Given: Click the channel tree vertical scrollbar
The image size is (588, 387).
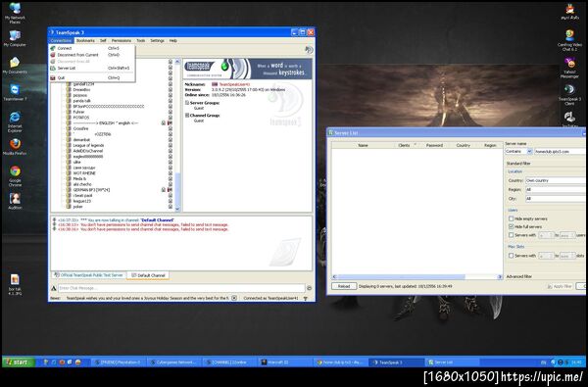Looking at the screenshot, I should 177,135.
